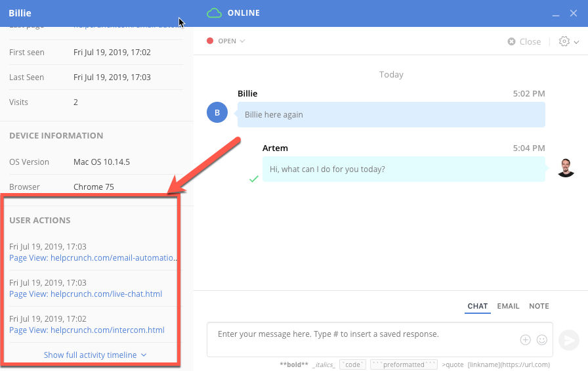588x371 pixels.
Task: Open the helpcrunch.com/intercom.html page view link
Action: tap(87, 330)
